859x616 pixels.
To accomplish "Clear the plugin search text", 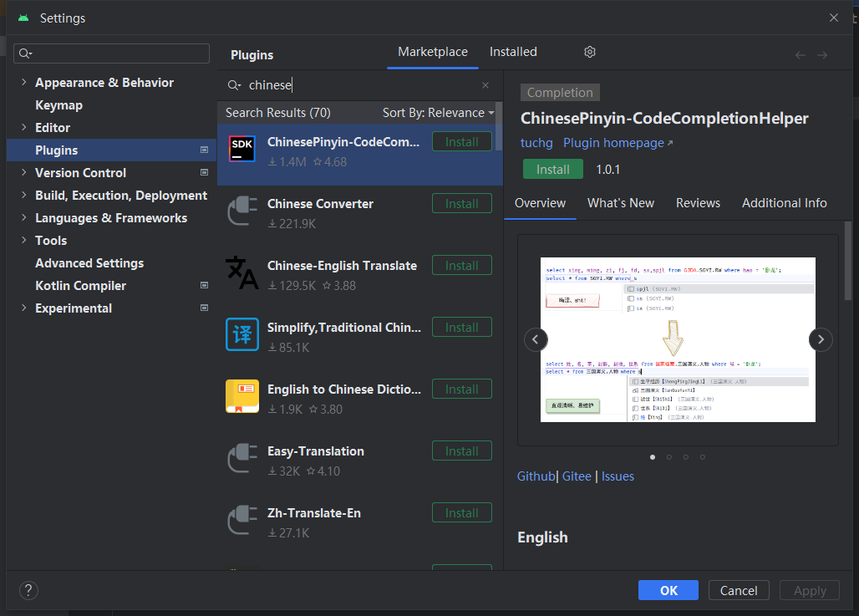I will pyautogui.click(x=485, y=85).
